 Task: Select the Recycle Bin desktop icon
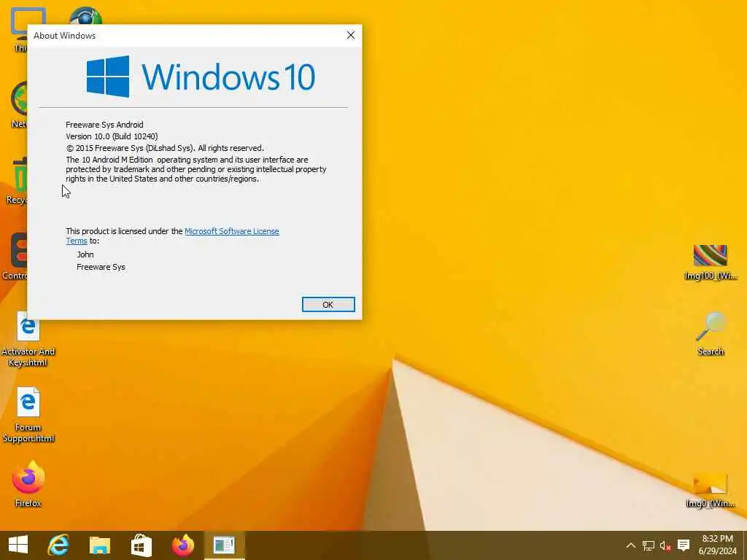pyautogui.click(x=18, y=181)
